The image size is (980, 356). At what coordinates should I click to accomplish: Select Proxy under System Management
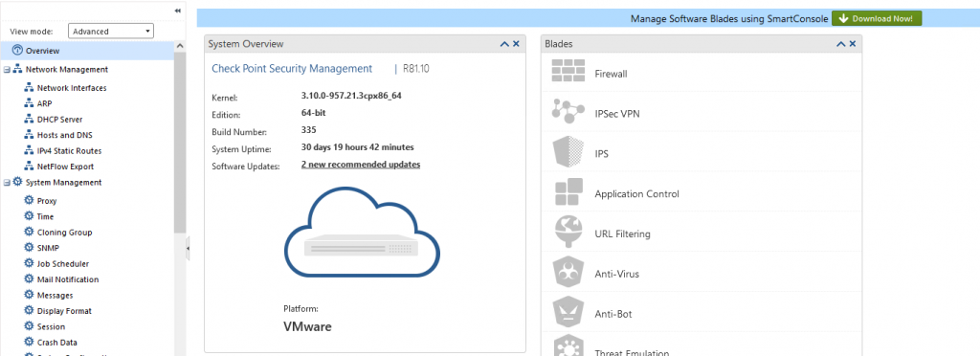(47, 201)
